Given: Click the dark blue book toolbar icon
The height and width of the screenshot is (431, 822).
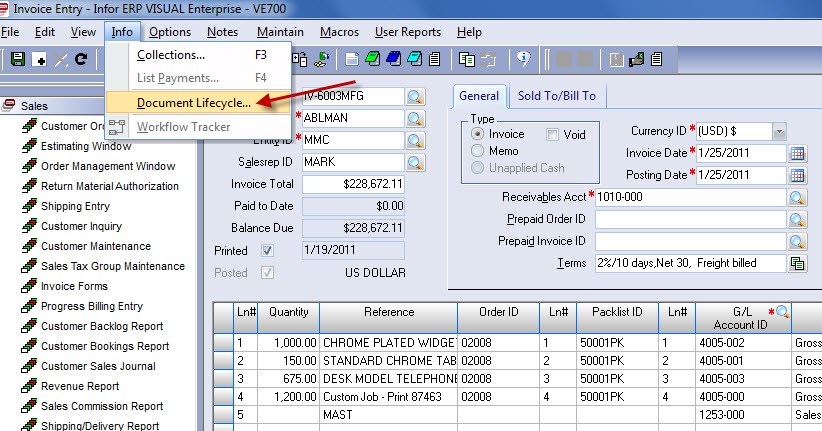Looking at the screenshot, I should pyautogui.click(x=394, y=59).
